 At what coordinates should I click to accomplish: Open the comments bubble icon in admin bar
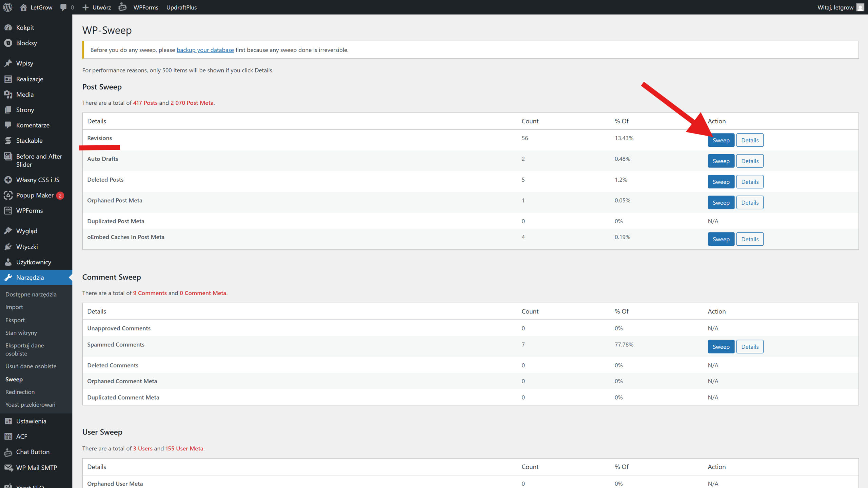click(63, 7)
